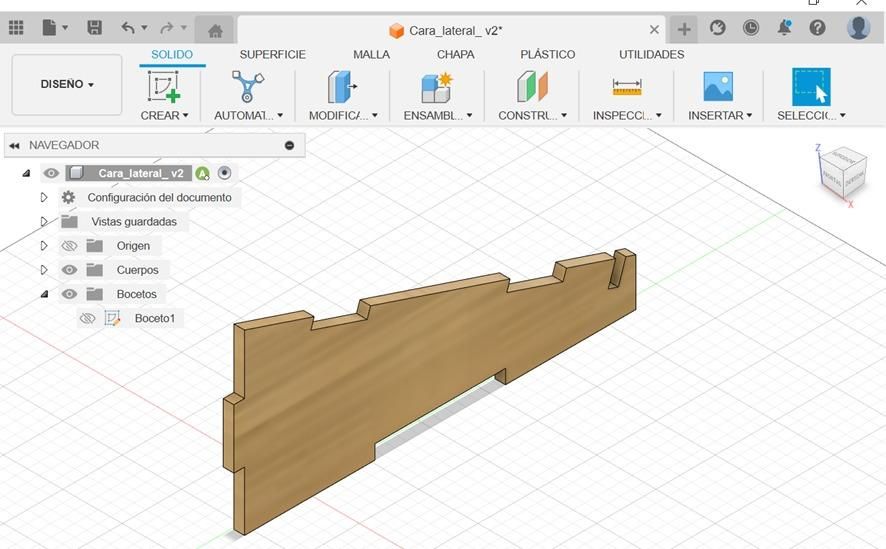This screenshot has width=886, height=549.
Task: Open the user profile avatar
Action: click(858, 28)
